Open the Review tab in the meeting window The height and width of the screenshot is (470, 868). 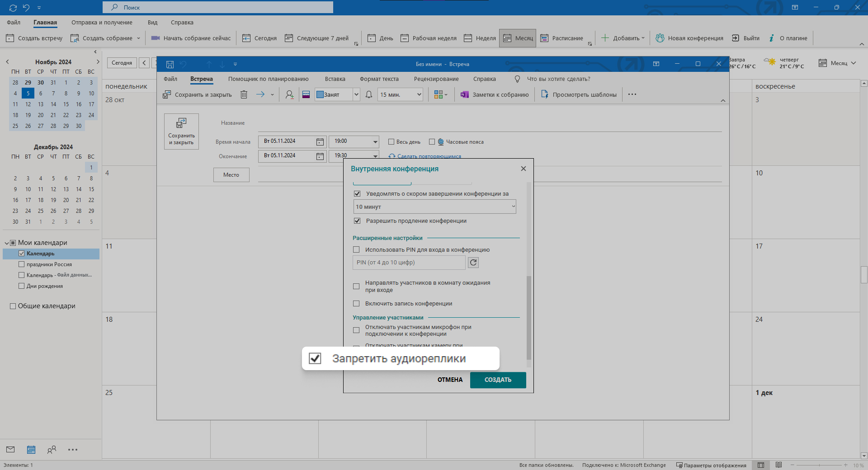pos(436,79)
